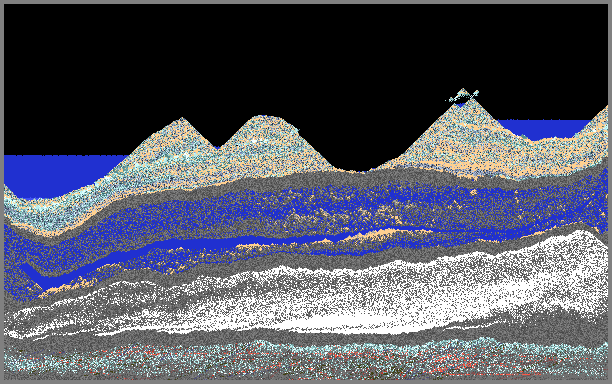Click the pointed summit of the leftmost sand mountain
612x384 pixels.
[x=181, y=119]
